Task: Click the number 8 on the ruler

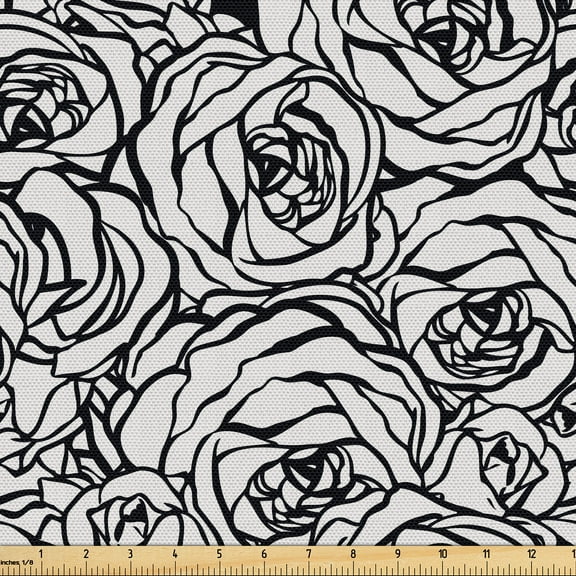Action: point(353,554)
